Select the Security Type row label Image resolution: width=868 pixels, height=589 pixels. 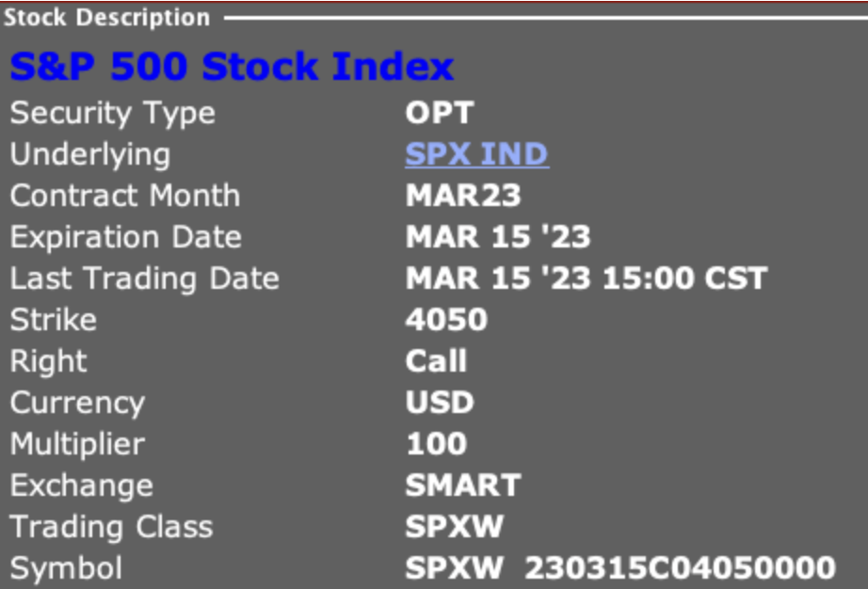point(112,112)
